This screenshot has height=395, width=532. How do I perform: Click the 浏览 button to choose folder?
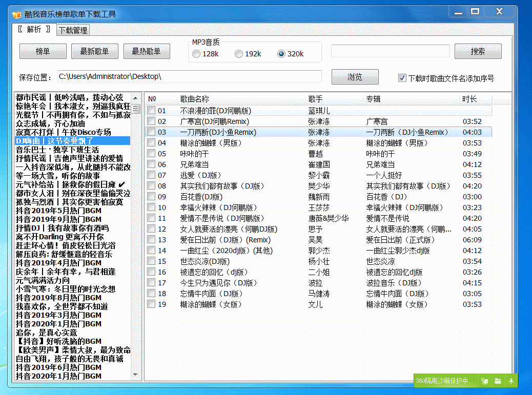click(355, 77)
